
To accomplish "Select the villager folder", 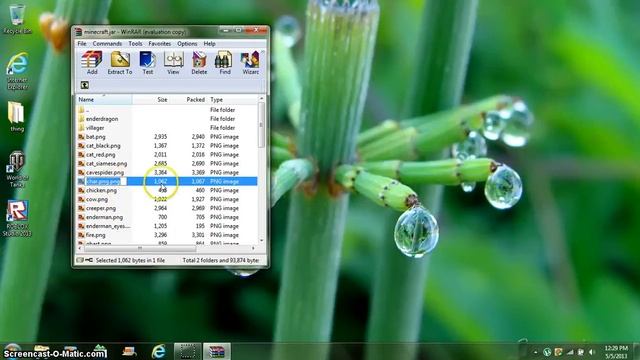I will pos(167,128).
